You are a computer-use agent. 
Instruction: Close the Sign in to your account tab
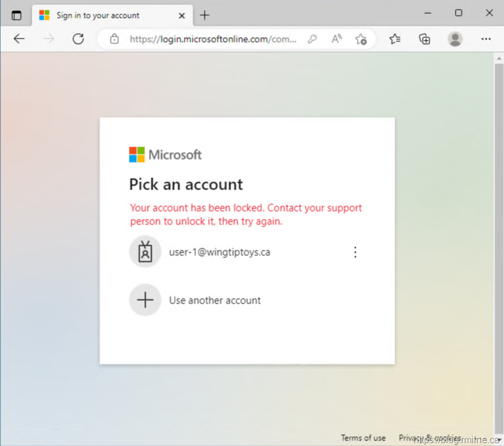coord(182,15)
